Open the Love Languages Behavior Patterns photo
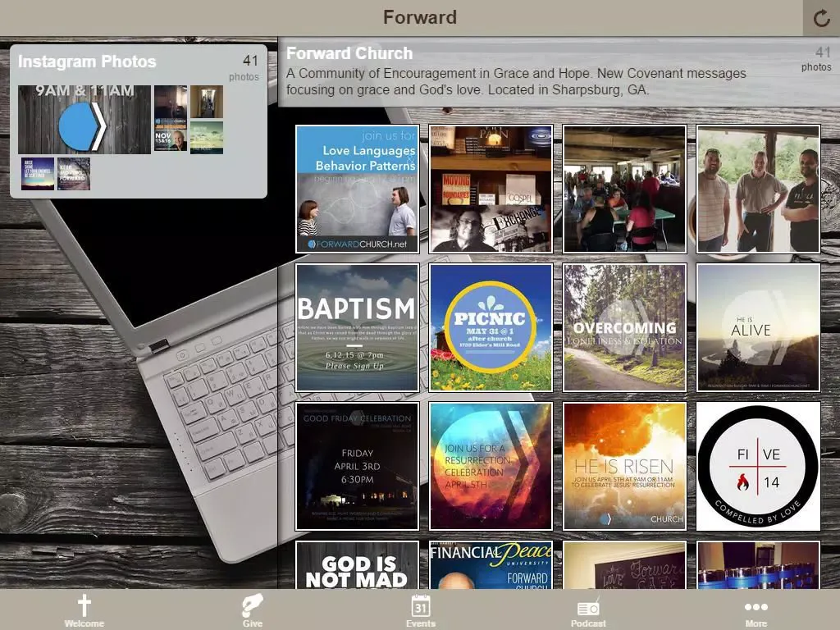The height and width of the screenshot is (630, 840). [358, 189]
